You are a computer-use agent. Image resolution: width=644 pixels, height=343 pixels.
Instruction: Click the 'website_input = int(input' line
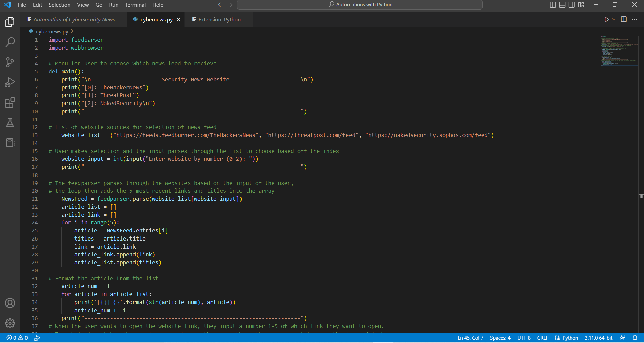pos(160,159)
